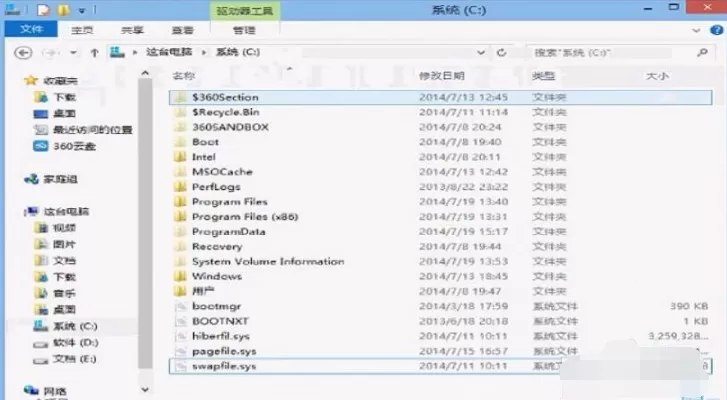The width and height of the screenshot is (727, 400).
Task: Open 音乐 library in sidebar
Action: (55, 293)
